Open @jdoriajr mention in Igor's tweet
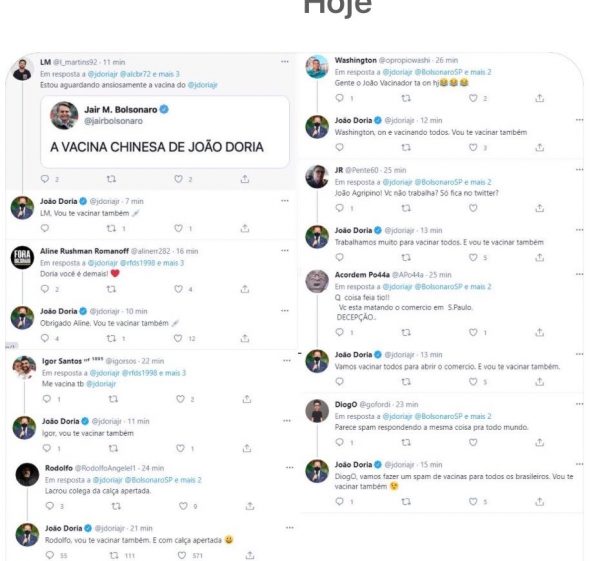 101,384
